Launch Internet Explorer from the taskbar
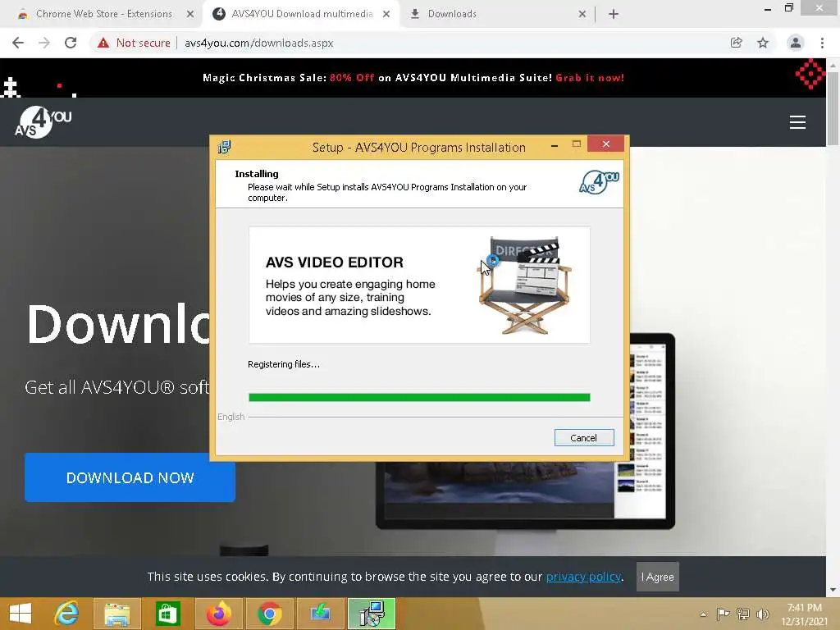Viewport: 840px width, 630px height. (66, 614)
